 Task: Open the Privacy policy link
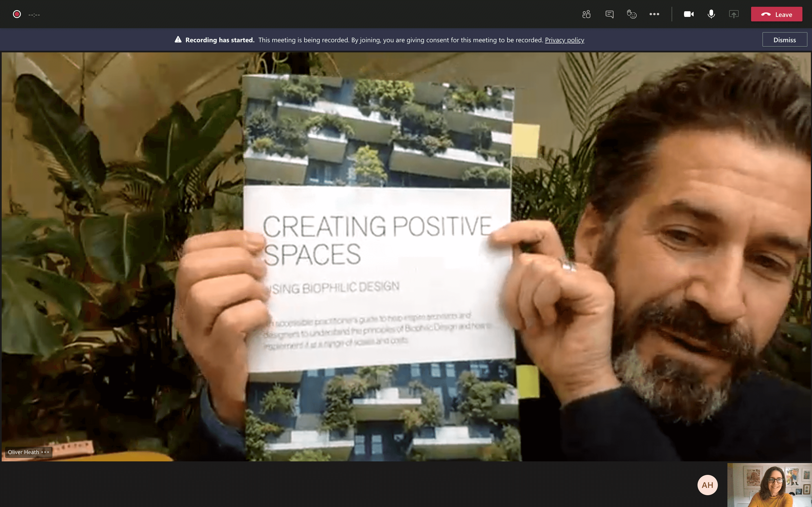pyautogui.click(x=564, y=40)
